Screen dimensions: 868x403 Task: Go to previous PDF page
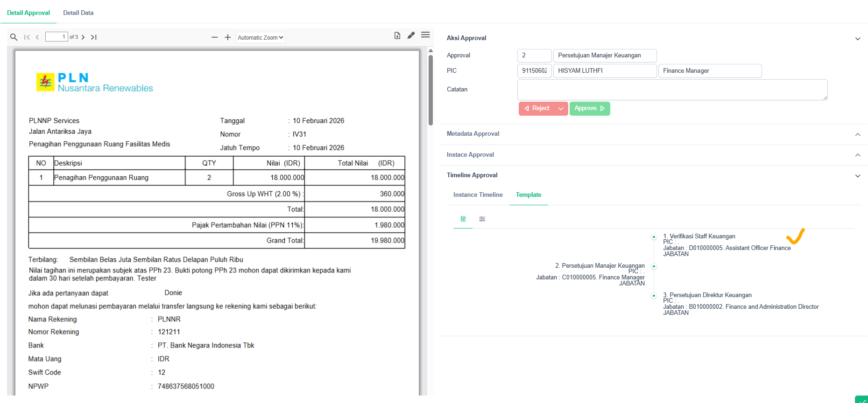click(37, 37)
